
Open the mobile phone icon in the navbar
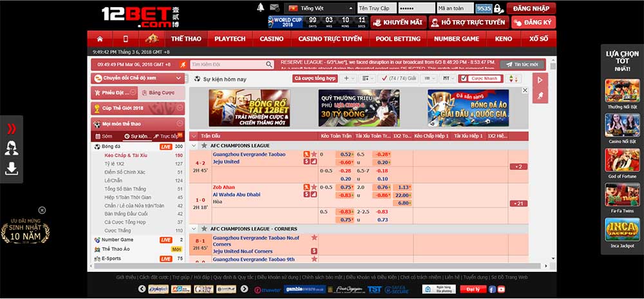[126, 39]
